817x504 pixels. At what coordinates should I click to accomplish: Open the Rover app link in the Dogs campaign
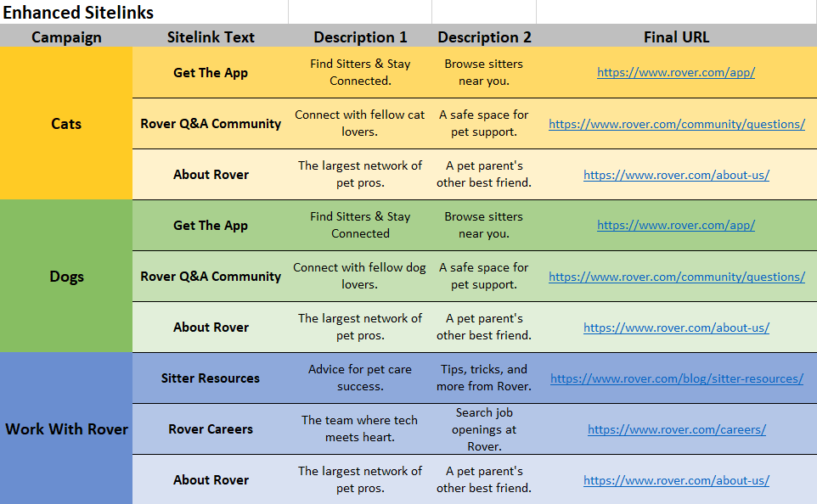coord(675,226)
